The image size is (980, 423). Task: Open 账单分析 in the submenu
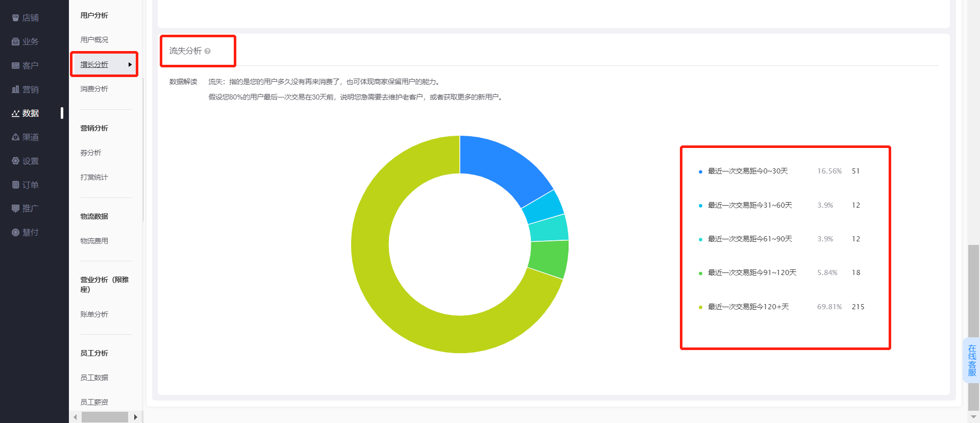click(94, 314)
